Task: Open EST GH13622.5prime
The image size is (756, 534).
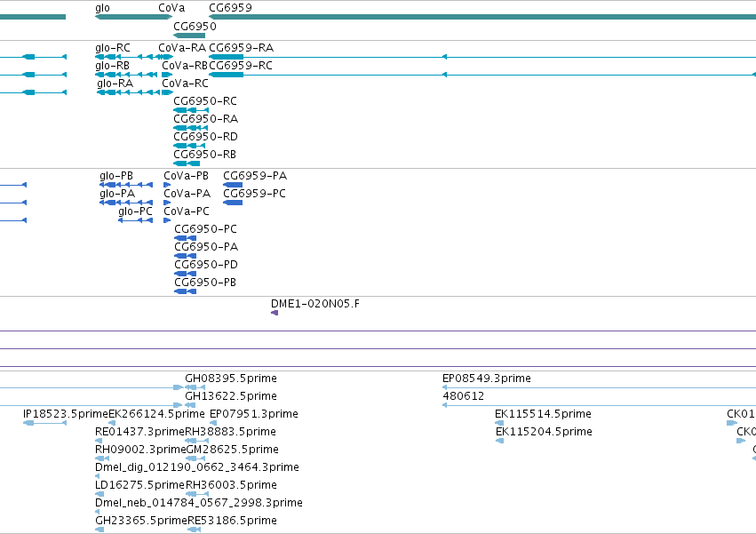Action: pyautogui.click(x=231, y=396)
